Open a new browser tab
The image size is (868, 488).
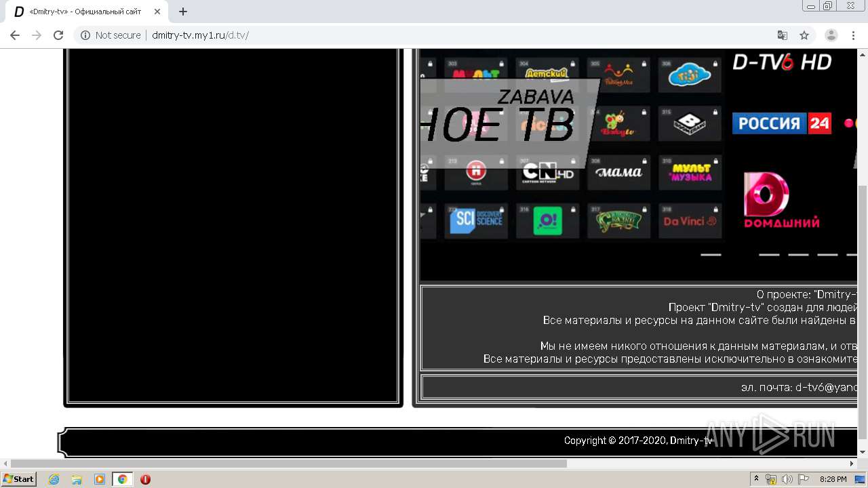pos(183,12)
